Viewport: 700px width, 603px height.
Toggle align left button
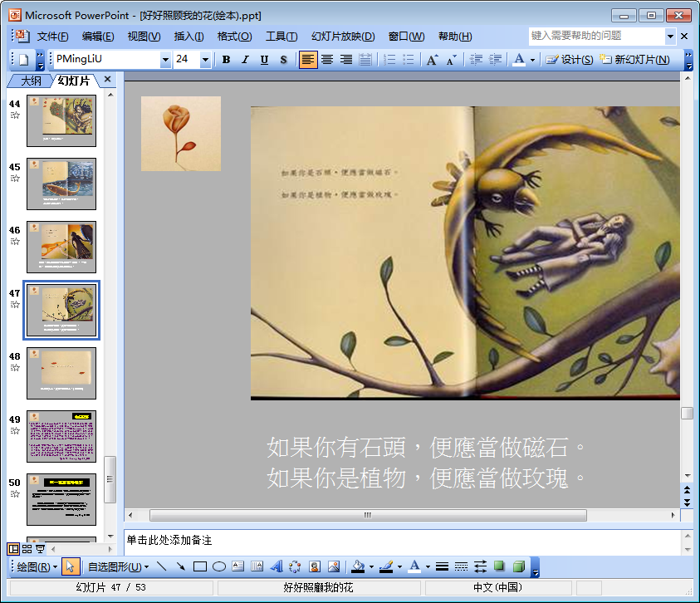click(307, 60)
